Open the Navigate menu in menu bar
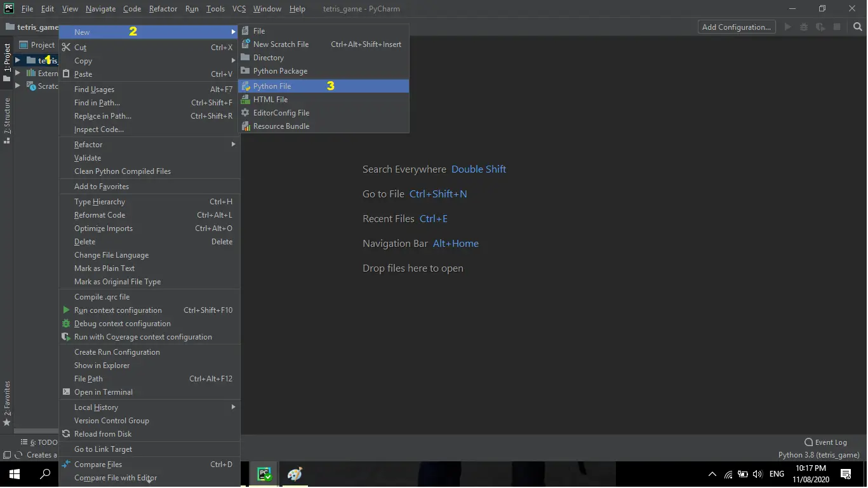868x488 pixels. (101, 9)
